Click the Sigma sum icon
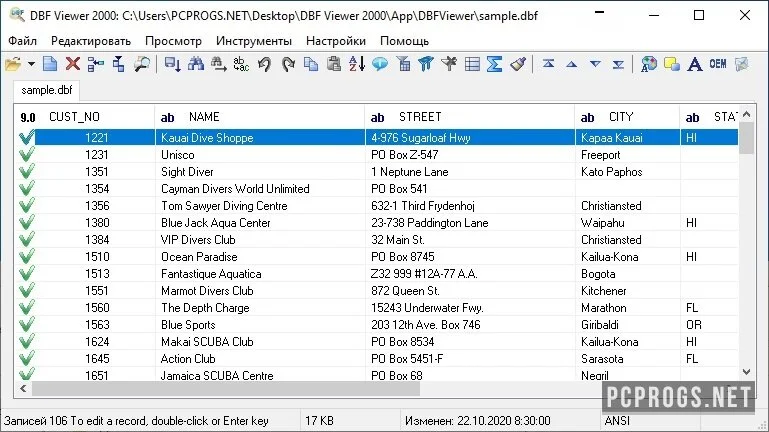 pyautogui.click(x=495, y=64)
